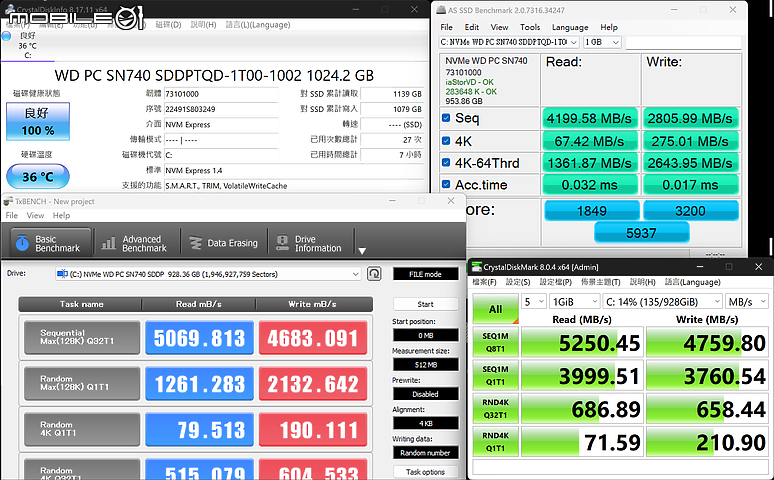The width and height of the screenshot is (774, 480).
Task: Open AS SSD Edit menu
Action: click(471, 27)
